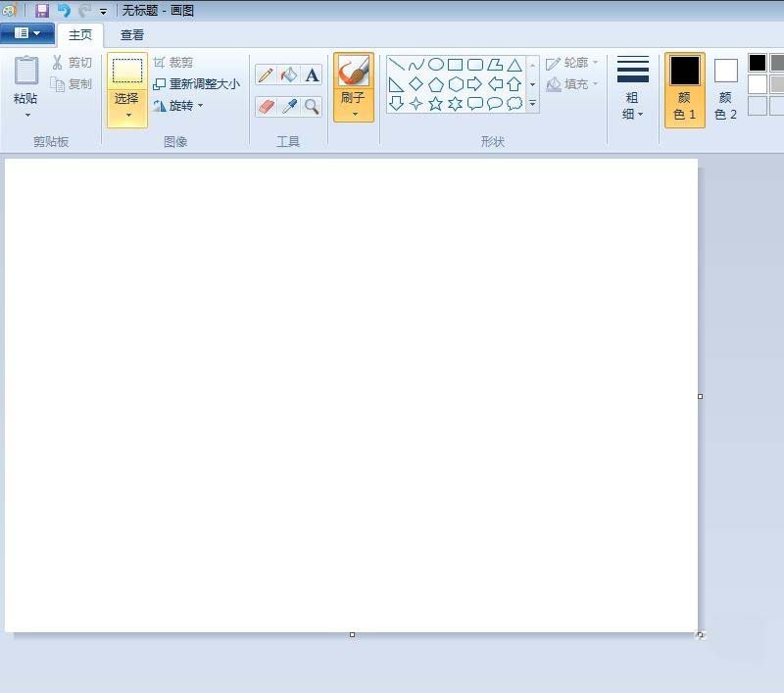Select the Eraser tool
Viewport: 784px width, 693px height.
[266, 106]
